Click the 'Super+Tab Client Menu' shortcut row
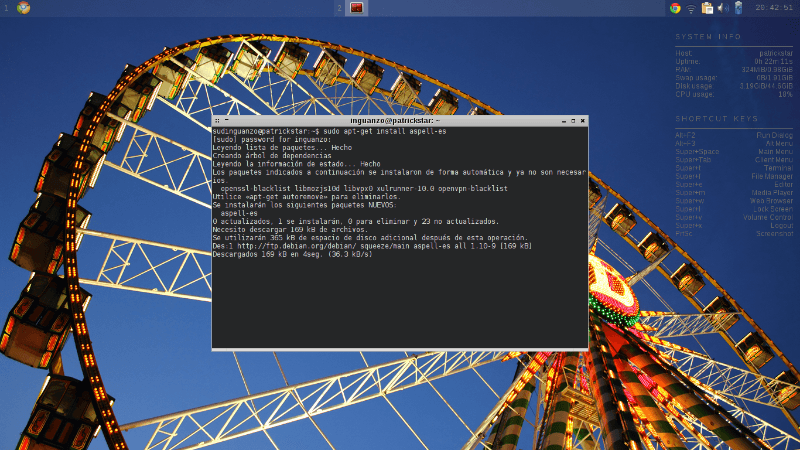This screenshot has height=450, width=800. click(734, 160)
